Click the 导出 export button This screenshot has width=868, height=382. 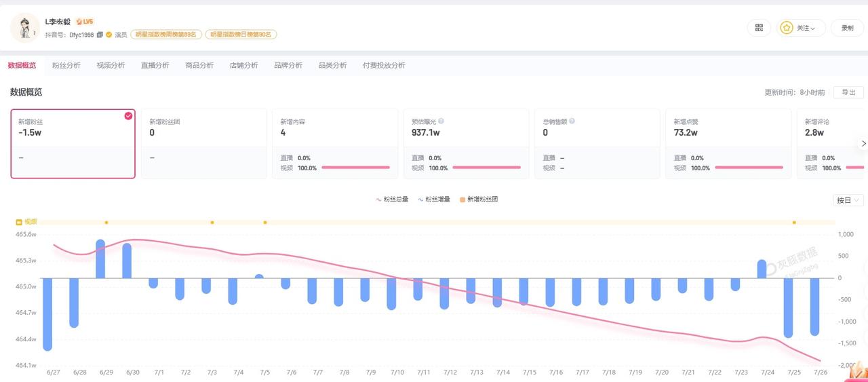point(848,92)
